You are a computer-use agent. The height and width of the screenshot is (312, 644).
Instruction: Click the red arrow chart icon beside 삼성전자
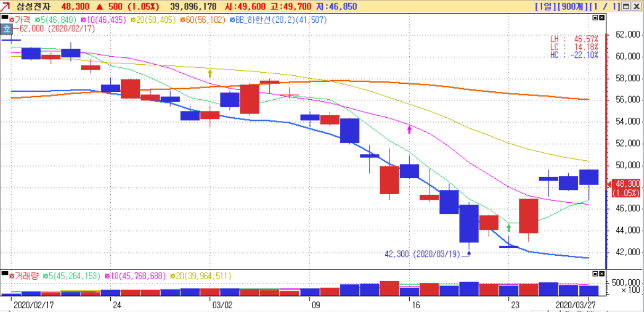point(5,7)
